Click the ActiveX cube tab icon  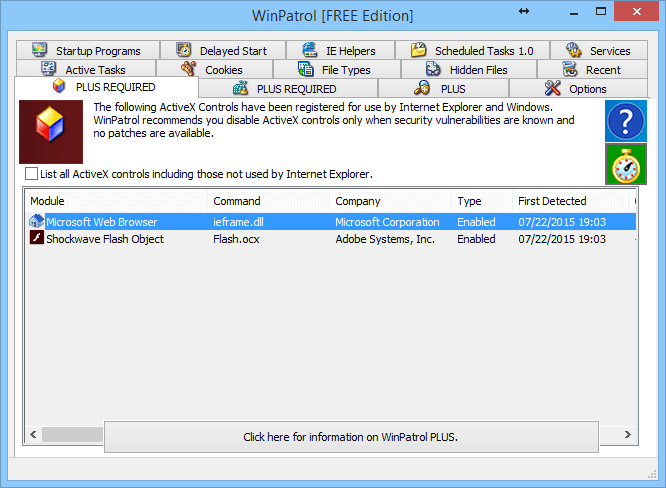pyautogui.click(x=59, y=86)
